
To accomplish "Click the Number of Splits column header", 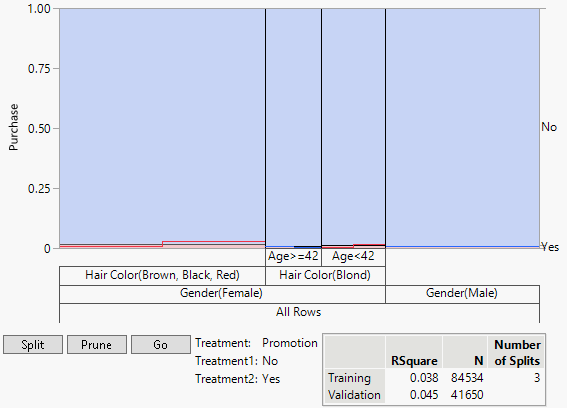I will [517, 353].
